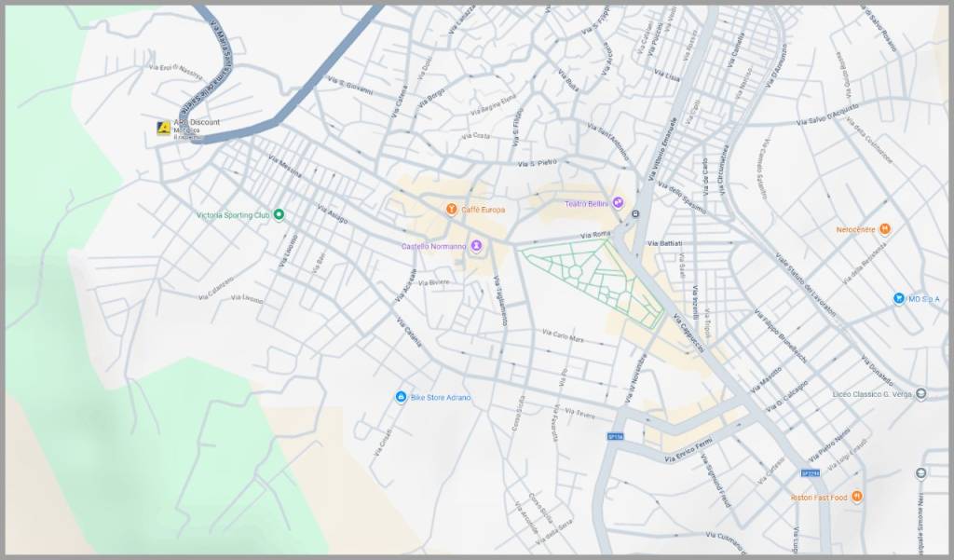Image resolution: width=954 pixels, height=560 pixels.
Task: Open the Caffè Europa orange café pin
Action: (x=450, y=210)
